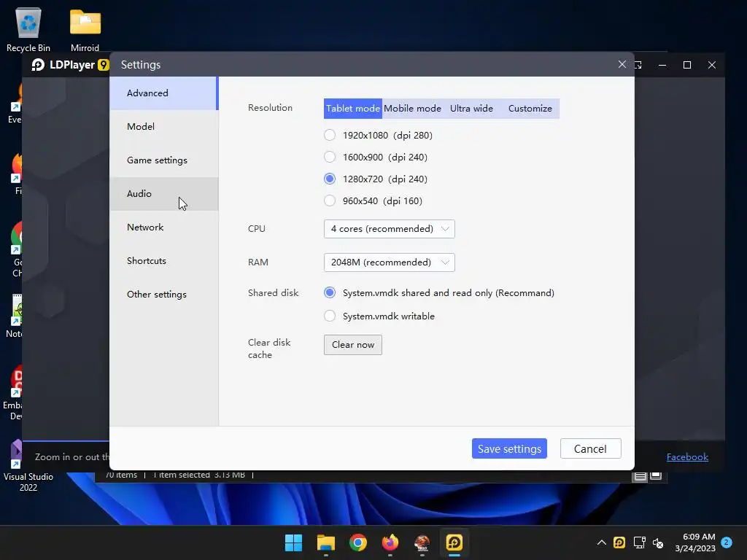Switch Explorer to large icons view
The width and height of the screenshot is (747, 560).
(x=656, y=476)
